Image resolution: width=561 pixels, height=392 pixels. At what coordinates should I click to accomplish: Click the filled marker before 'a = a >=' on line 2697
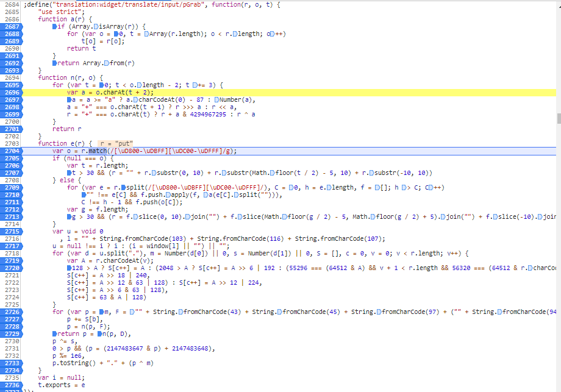point(69,100)
